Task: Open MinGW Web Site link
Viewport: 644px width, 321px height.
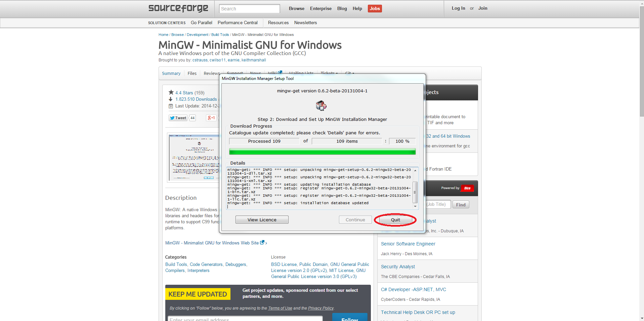Action: (212, 243)
